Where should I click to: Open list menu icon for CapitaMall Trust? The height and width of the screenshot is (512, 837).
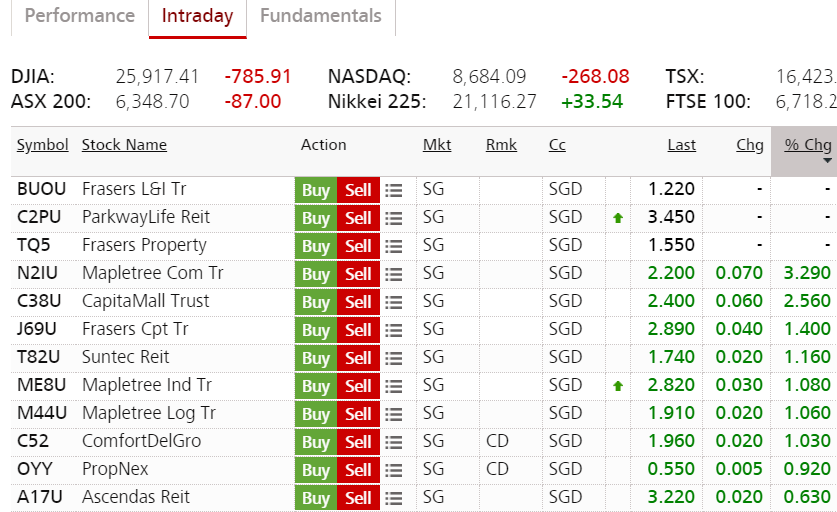tap(394, 302)
